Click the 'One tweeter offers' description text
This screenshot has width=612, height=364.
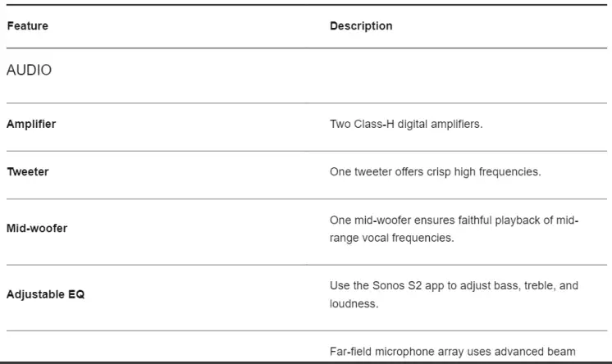[x=435, y=172]
